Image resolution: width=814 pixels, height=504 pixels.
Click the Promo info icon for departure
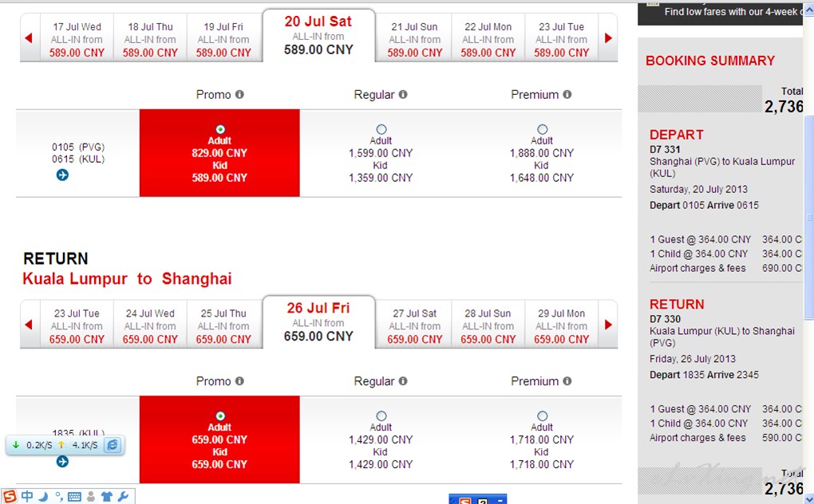pyautogui.click(x=239, y=94)
